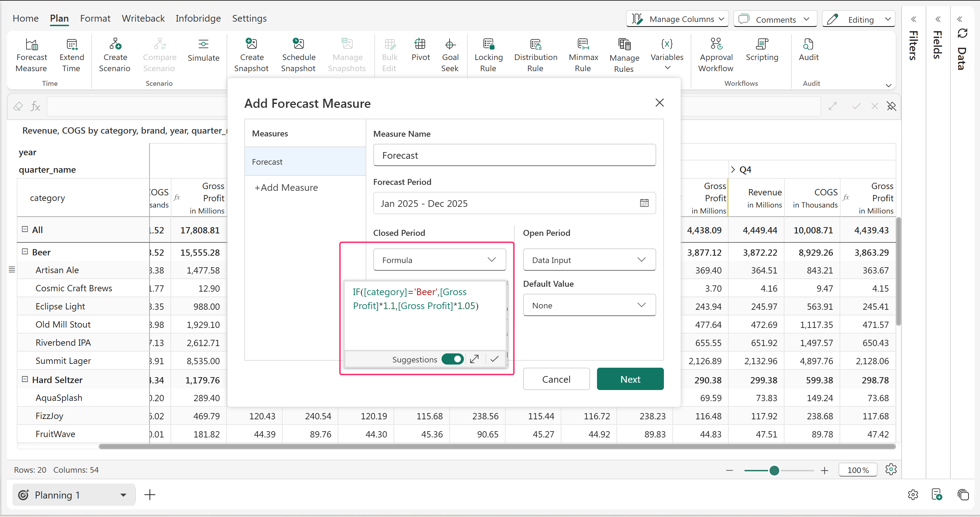980x517 pixels.
Task: Toggle the Suggestions switch off
Action: (452, 359)
